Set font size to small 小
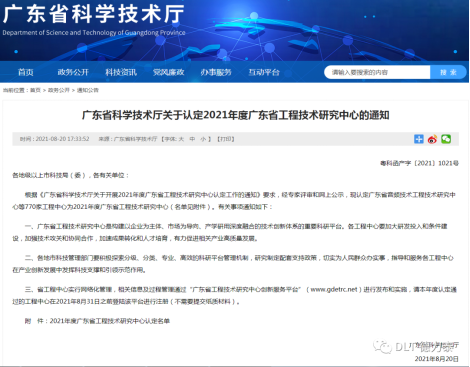This screenshot has height=367, width=470. click(x=203, y=139)
